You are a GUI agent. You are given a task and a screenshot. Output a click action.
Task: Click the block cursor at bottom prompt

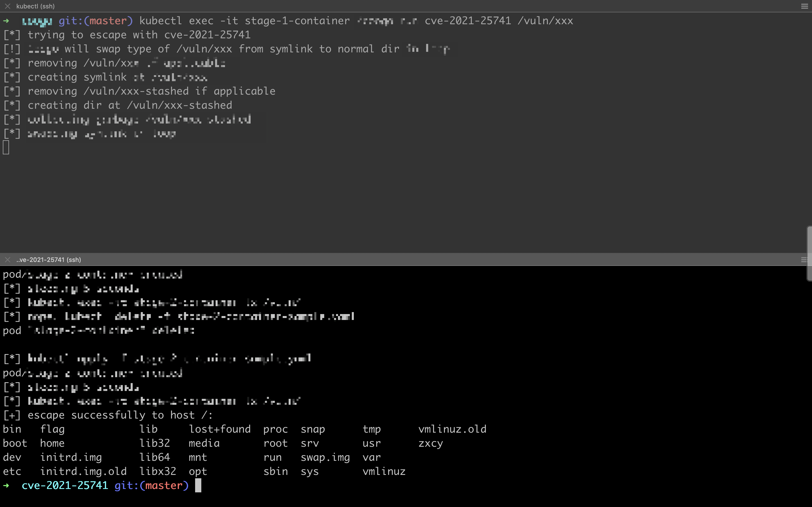click(x=198, y=485)
